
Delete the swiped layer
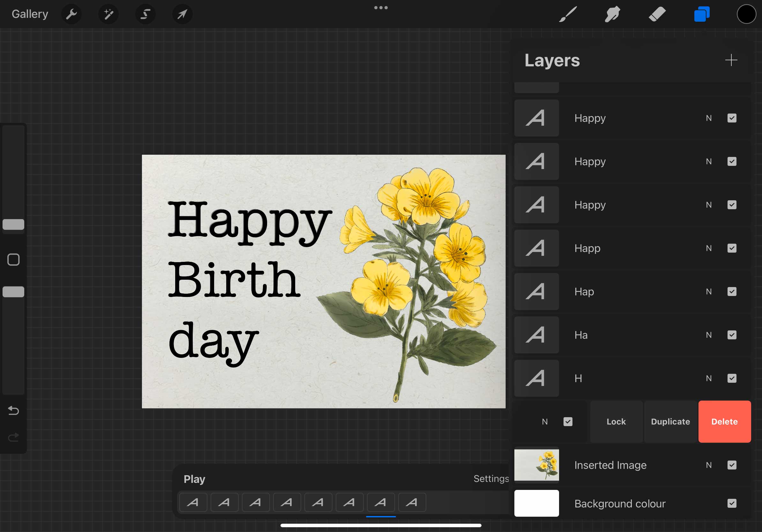pyautogui.click(x=724, y=422)
